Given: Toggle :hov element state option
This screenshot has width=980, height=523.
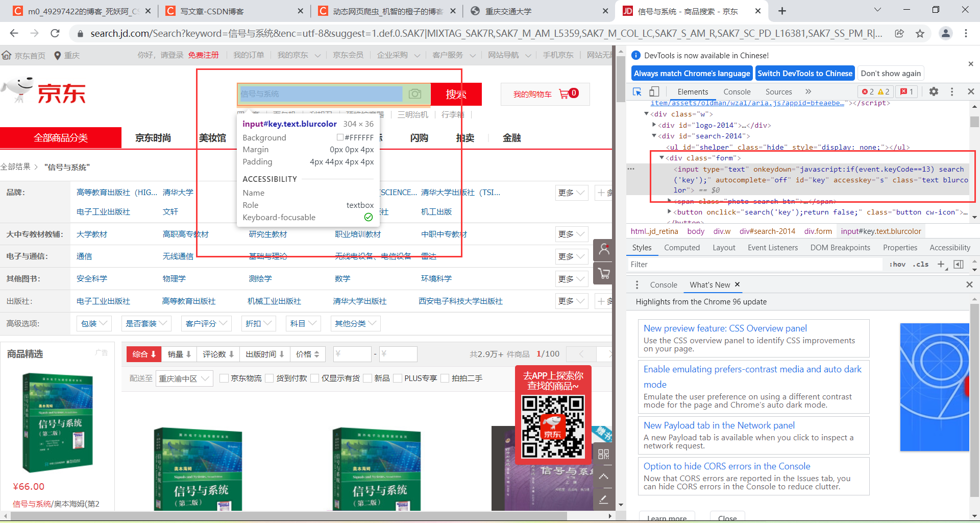Looking at the screenshot, I should pos(897,264).
